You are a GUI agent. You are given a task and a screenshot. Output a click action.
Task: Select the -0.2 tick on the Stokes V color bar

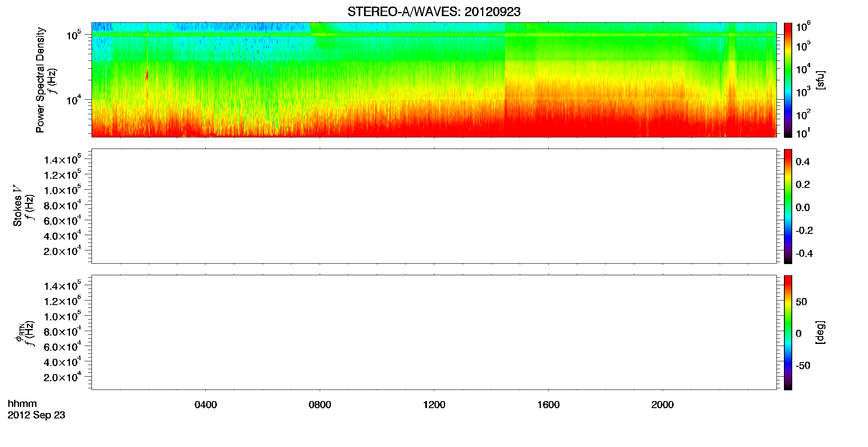[x=804, y=231]
